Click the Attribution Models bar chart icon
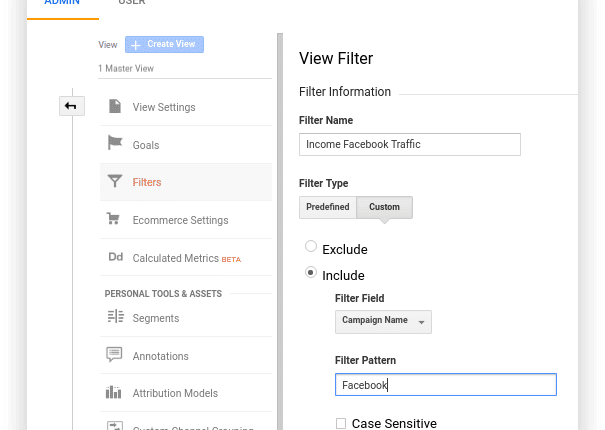605x430 pixels. click(x=113, y=392)
